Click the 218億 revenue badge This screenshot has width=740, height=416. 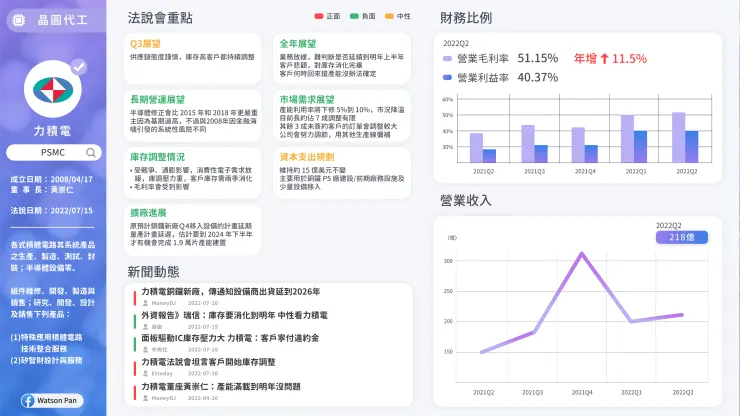(x=681, y=238)
